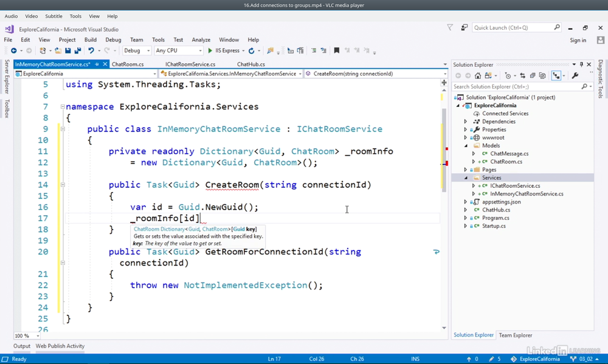This screenshot has height=364, width=608.
Task: Open the Debug configuration dropdown
Action: 137,50
